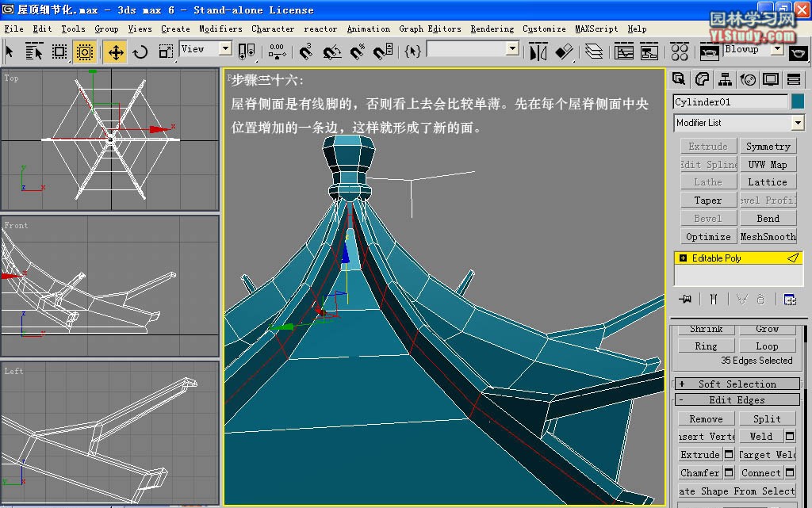Click the Remove edges button
Viewport: 812px width, 508px height.
coord(706,418)
